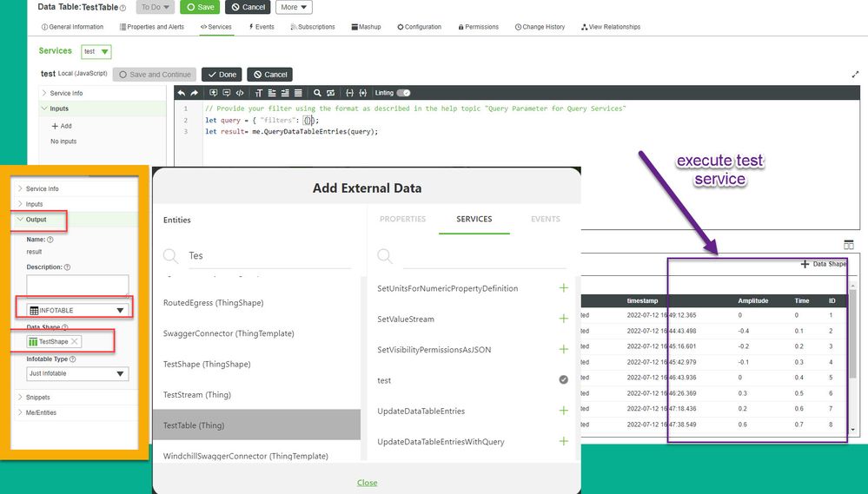Image resolution: width=868 pixels, height=494 pixels.
Task: Click the remove comment icon in editor toolbar
Action: pos(227,93)
